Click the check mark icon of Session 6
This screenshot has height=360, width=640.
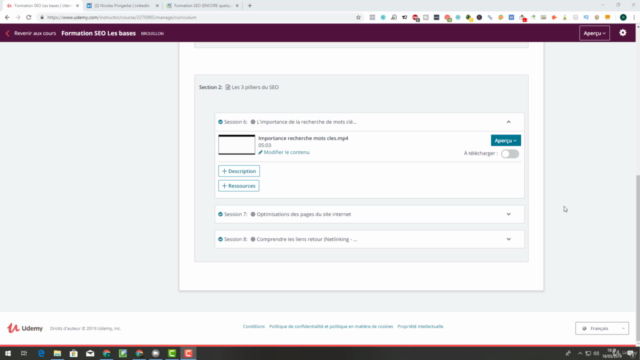click(220, 122)
